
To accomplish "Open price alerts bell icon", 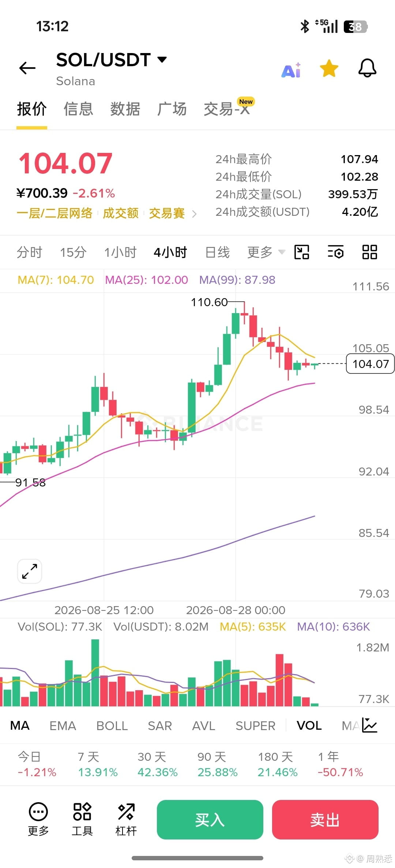I will (367, 68).
